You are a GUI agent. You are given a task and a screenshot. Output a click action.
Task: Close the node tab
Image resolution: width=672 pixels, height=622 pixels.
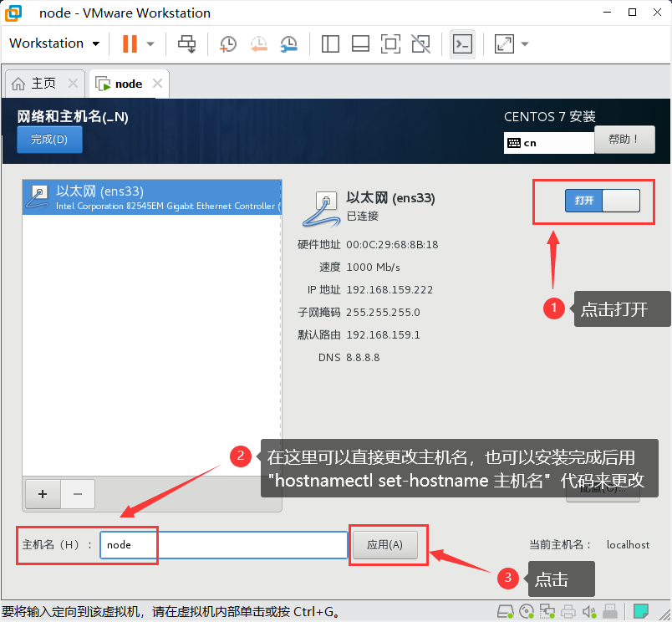pyautogui.click(x=158, y=83)
